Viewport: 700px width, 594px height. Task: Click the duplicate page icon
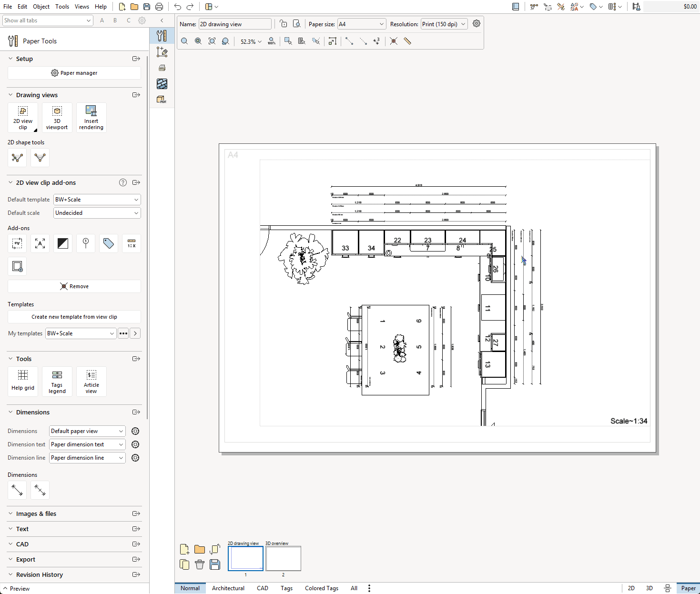coord(184,564)
